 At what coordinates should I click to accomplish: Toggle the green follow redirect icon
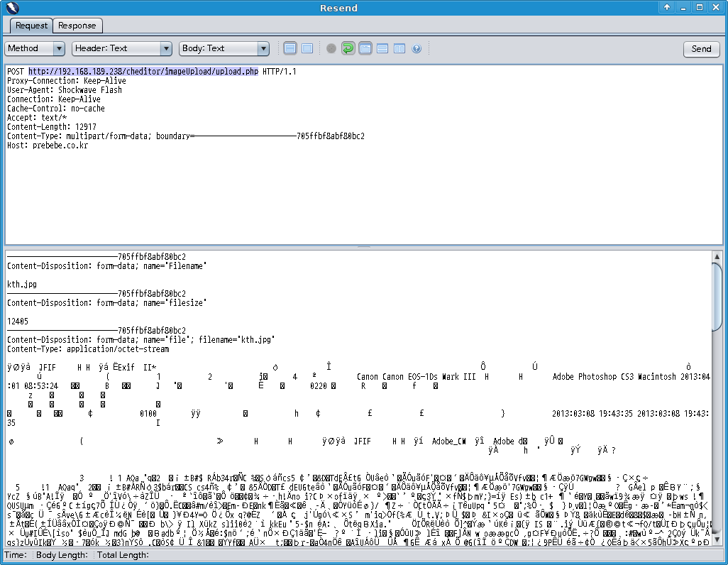pos(348,48)
